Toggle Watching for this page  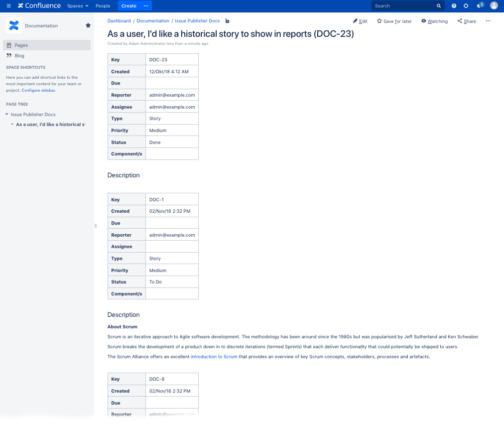(434, 21)
